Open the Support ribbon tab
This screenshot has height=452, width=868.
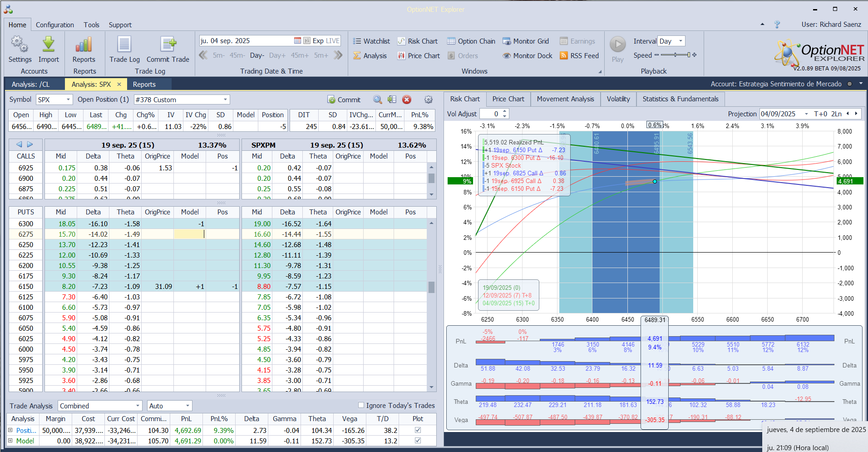coord(120,25)
